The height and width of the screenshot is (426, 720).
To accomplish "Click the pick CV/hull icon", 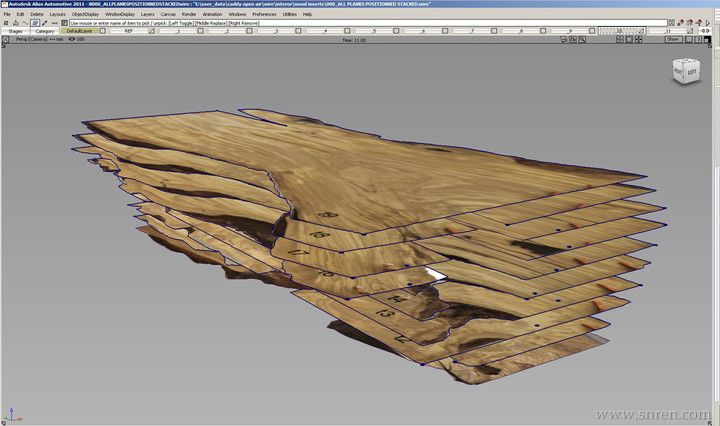I will pos(45,23).
